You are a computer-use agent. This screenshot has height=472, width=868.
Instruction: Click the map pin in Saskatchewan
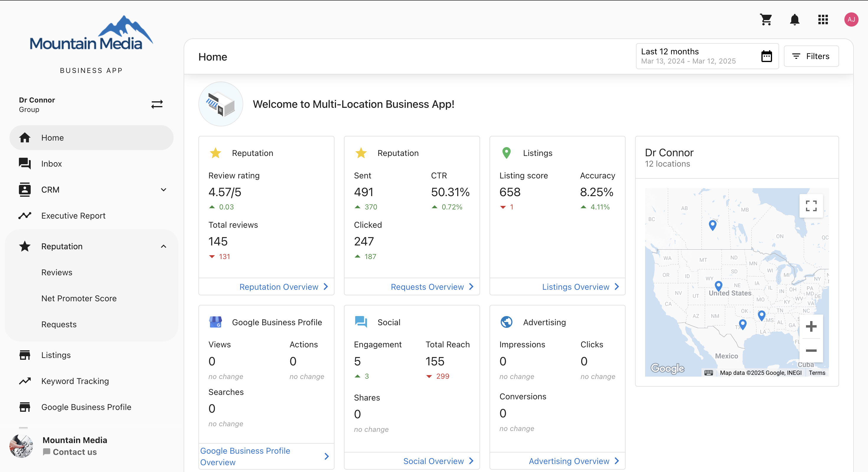click(x=712, y=225)
